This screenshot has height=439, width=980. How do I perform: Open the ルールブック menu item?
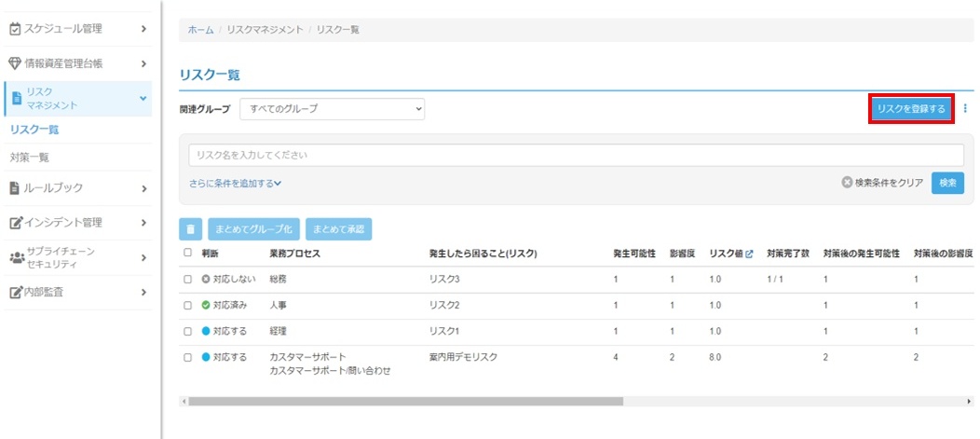[x=78, y=188]
